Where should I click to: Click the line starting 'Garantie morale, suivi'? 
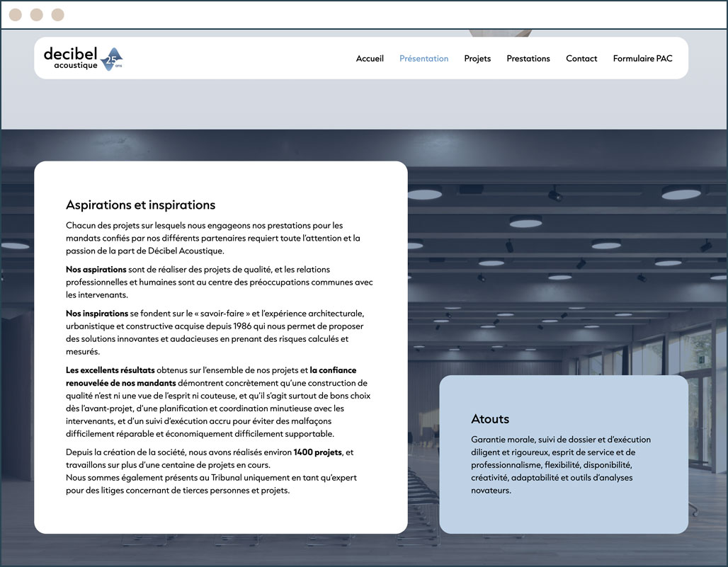coord(561,440)
